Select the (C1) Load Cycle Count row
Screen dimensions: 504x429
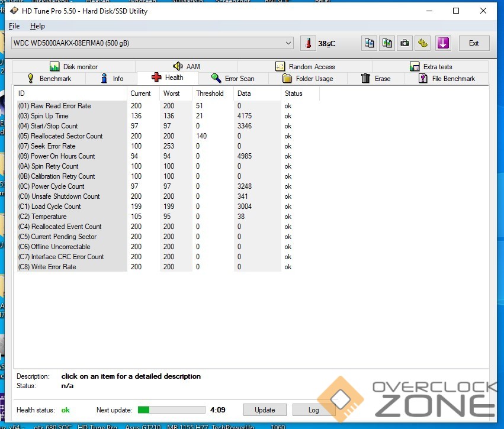(168, 207)
